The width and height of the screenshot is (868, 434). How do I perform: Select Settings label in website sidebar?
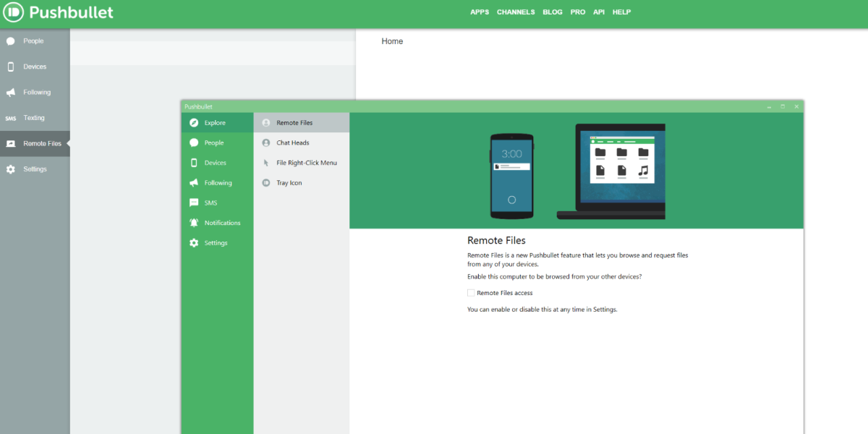click(x=35, y=169)
